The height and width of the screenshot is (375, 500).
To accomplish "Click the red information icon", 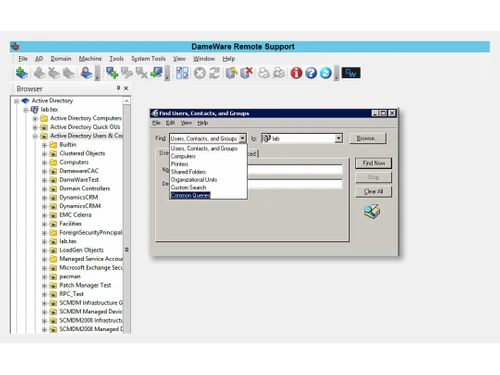I will [x=296, y=73].
